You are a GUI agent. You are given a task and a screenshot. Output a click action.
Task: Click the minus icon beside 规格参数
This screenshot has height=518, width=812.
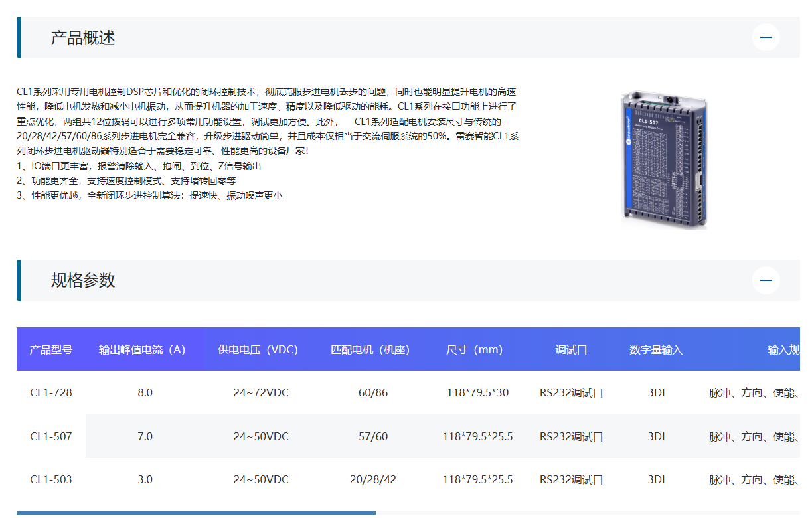click(x=766, y=280)
